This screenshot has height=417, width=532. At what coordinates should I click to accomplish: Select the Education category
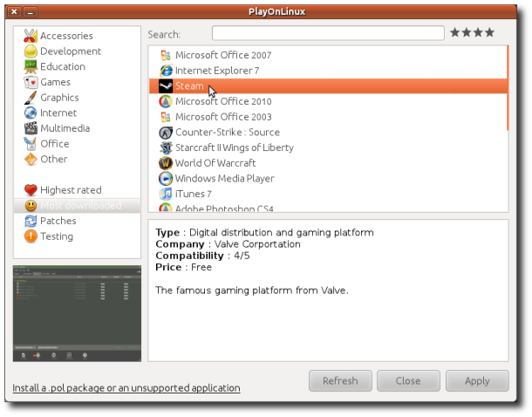pos(63,66)
